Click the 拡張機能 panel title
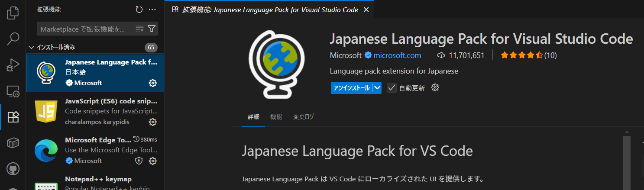This screenshot has height=190, width=644. 49,10
